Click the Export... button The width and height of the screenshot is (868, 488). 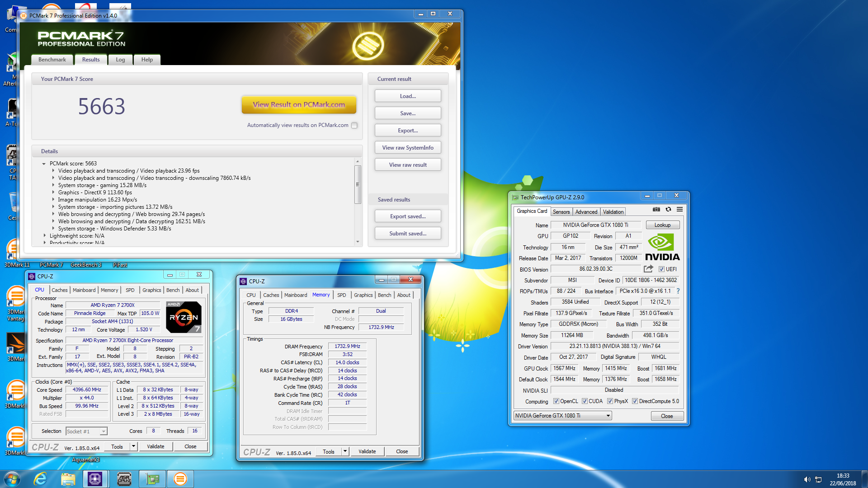tap(408, 130)
